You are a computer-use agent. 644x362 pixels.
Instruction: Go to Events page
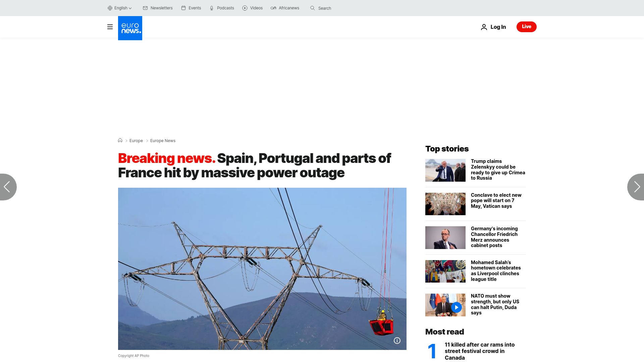pos(191,8)
